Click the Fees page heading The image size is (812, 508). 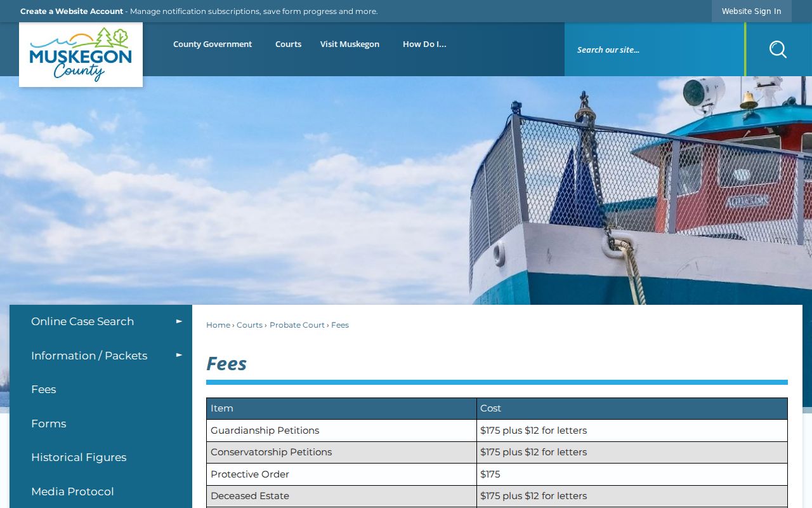tap(226, 363)
